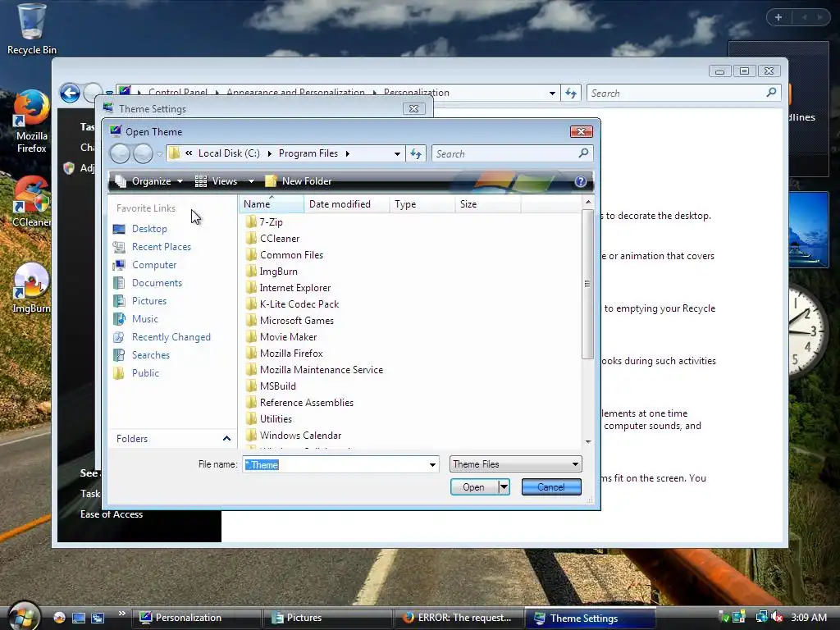Click Open button split arrow
Image resolution: width=840 pixels, height=630 pixels.
tap(504, 487)
